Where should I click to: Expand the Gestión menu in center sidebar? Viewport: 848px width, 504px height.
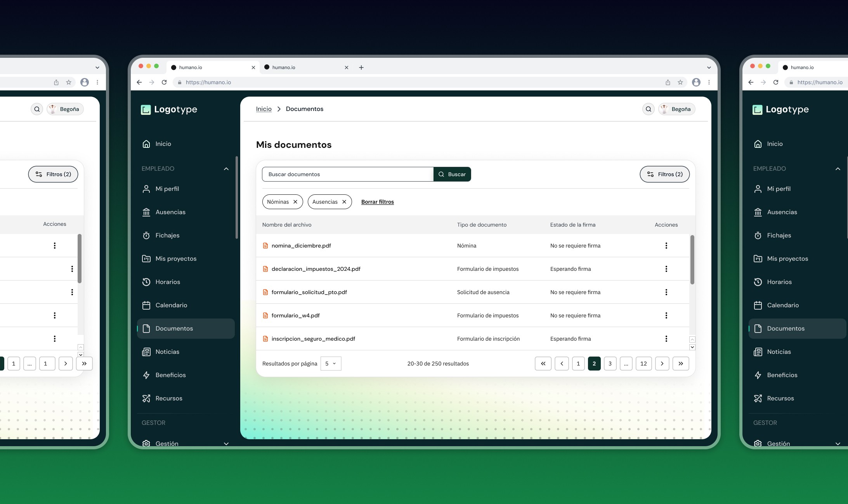pos(226,443)
